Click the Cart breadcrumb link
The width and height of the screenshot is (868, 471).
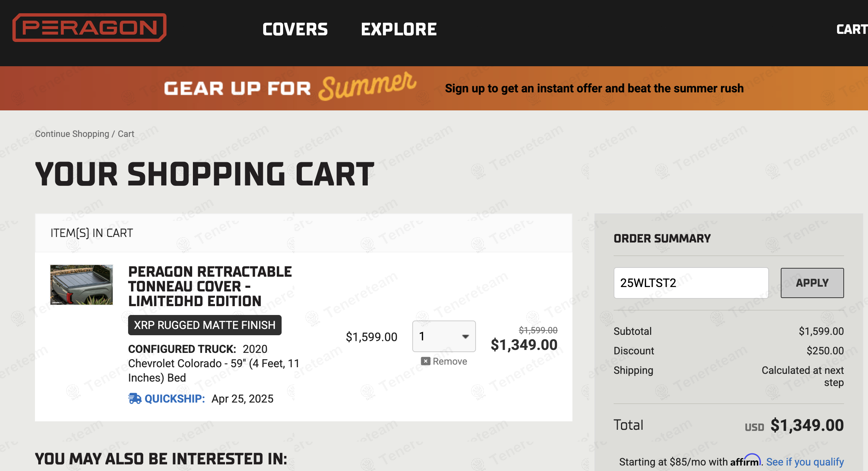coord(126,134)
